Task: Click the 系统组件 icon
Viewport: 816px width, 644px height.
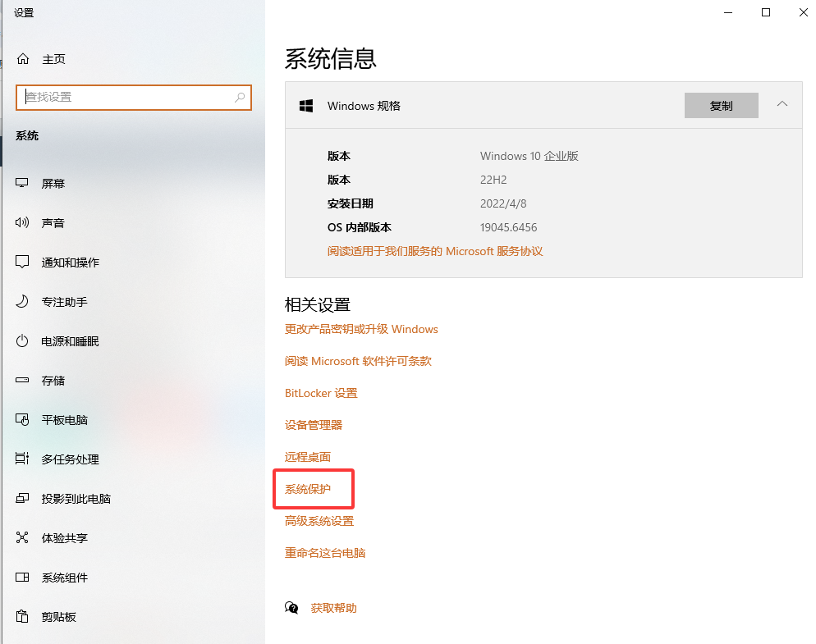Action: 22,577
